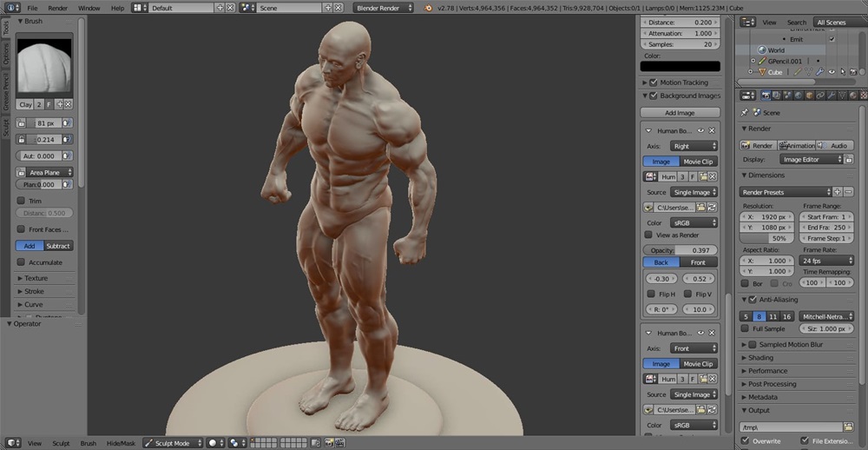Open the World properties globe tab icon
Viewport: 868px width, 450px height.
[799, 96]
